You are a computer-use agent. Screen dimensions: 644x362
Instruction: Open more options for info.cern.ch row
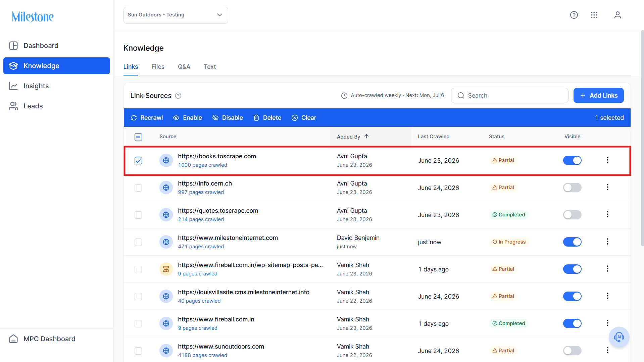(607, 187)
